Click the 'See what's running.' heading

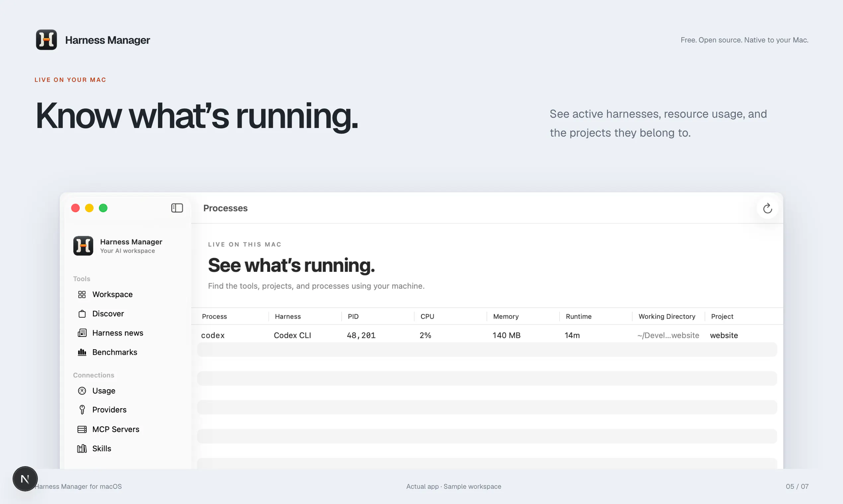291,265
